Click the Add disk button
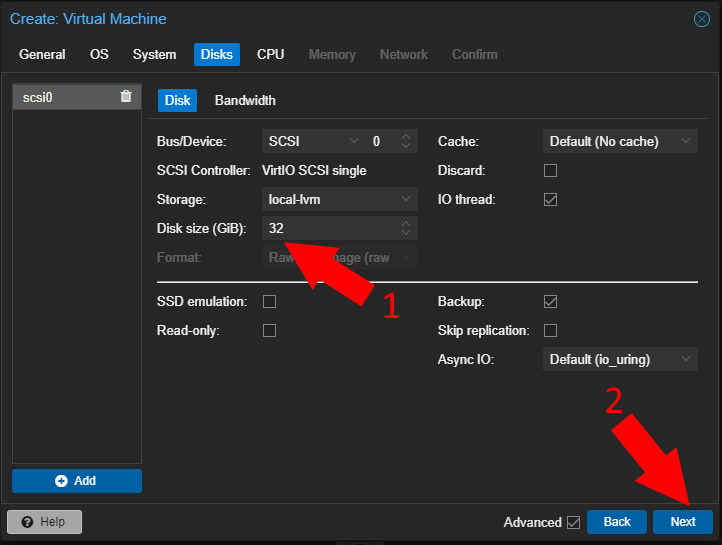The height and width of the screenshot is (545, 722). [77, 481]
